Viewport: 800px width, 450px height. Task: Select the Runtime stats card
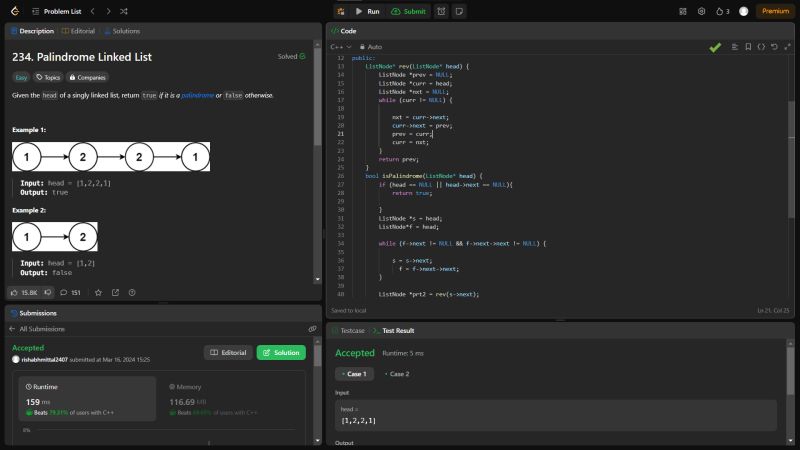pyautogui.click(x=87, y=399)
